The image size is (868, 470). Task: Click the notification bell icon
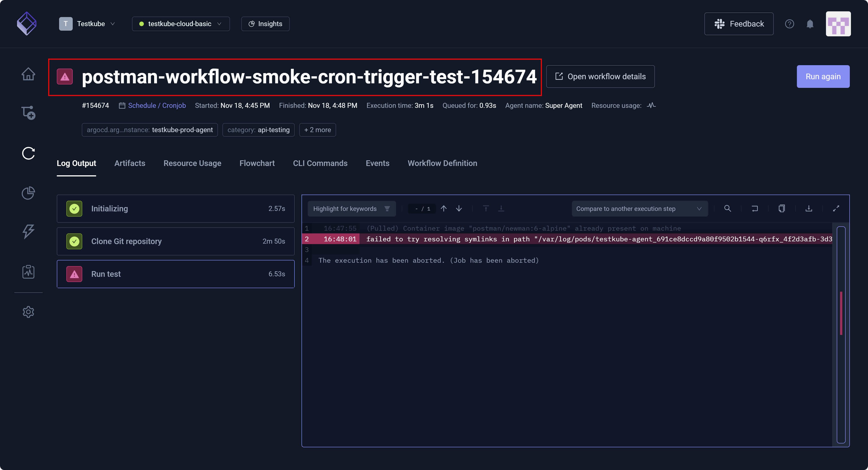pos(810,24)
